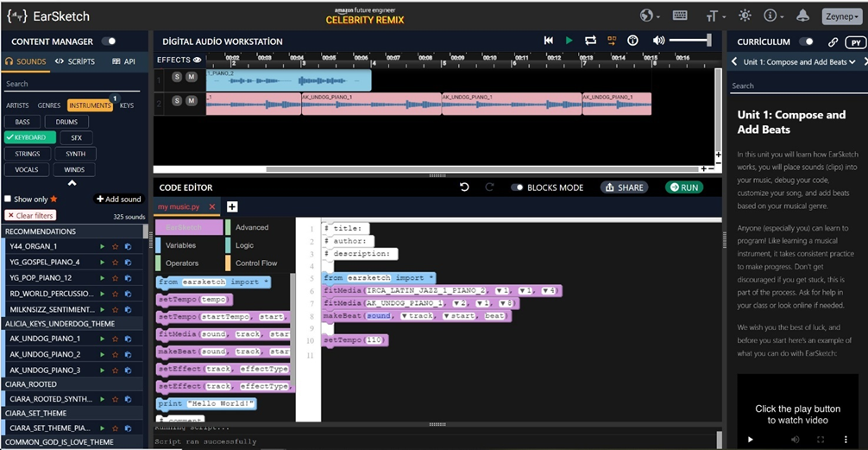Click the Add sound button
868x450 pixels.
pyautogui.click(x=118, y=199)
